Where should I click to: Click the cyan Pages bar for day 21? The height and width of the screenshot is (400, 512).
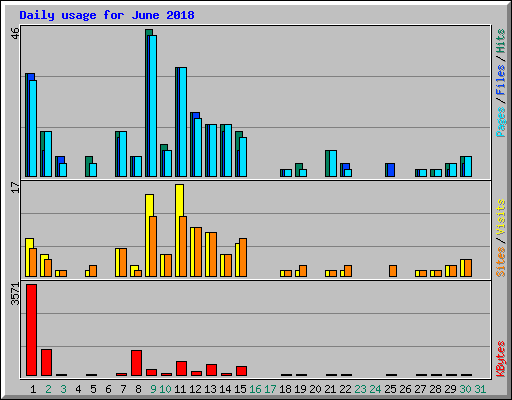point(333,163)
